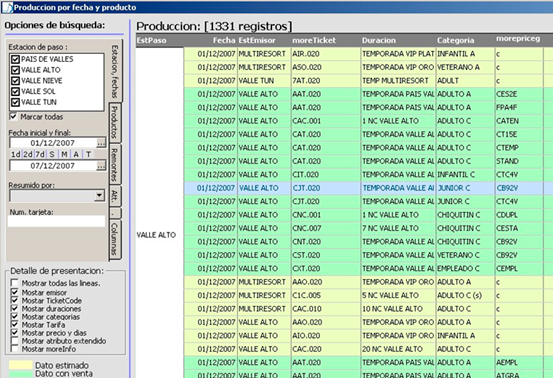Select the A year range button
The width and height of the screenshot is (553, 378).
(x=76, y=154)
